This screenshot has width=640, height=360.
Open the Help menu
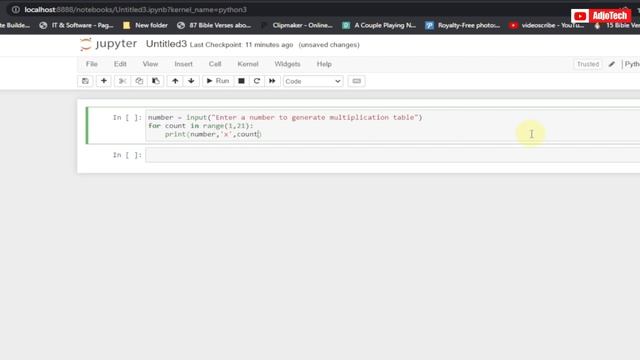point(324,64)
